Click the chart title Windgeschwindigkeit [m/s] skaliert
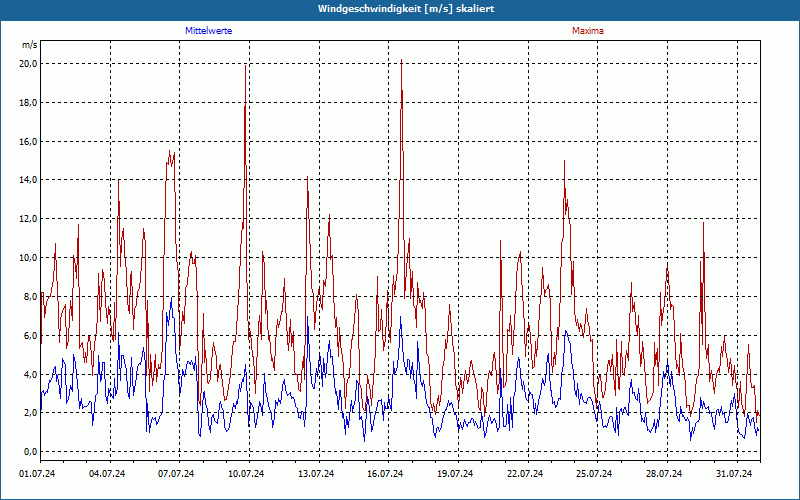 pyautogui.click(x=406, y=9)
